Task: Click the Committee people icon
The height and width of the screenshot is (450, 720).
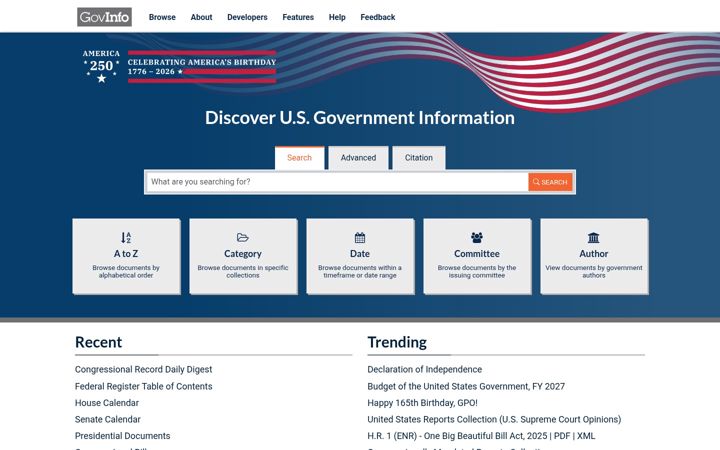Action: point(477,237)
